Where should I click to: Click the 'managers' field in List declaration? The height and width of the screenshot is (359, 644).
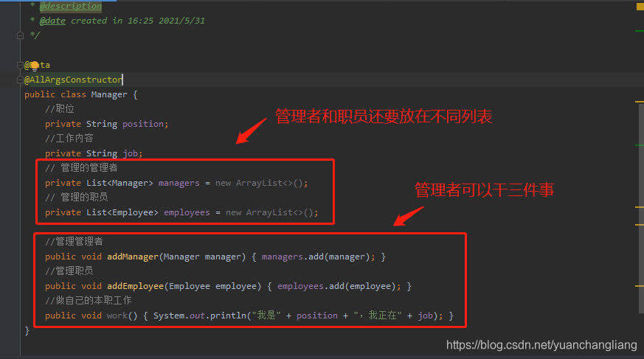tap(179, 183)
